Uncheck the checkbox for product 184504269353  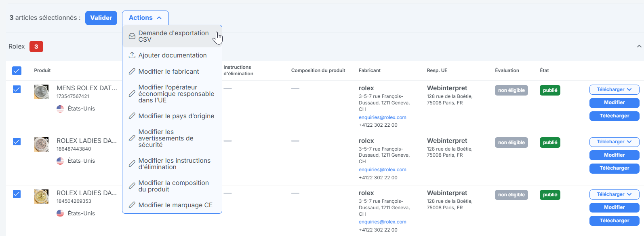pos(17,194)
